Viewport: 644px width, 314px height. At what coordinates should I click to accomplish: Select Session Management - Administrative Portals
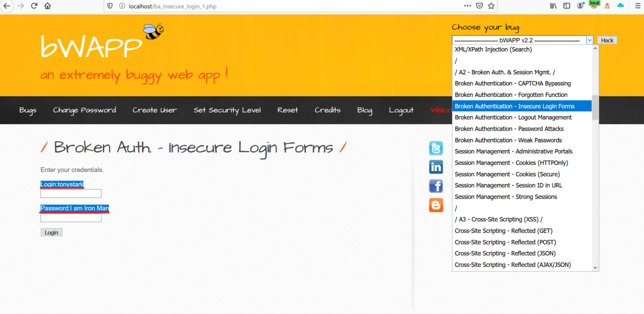click(x=522, y=151)
